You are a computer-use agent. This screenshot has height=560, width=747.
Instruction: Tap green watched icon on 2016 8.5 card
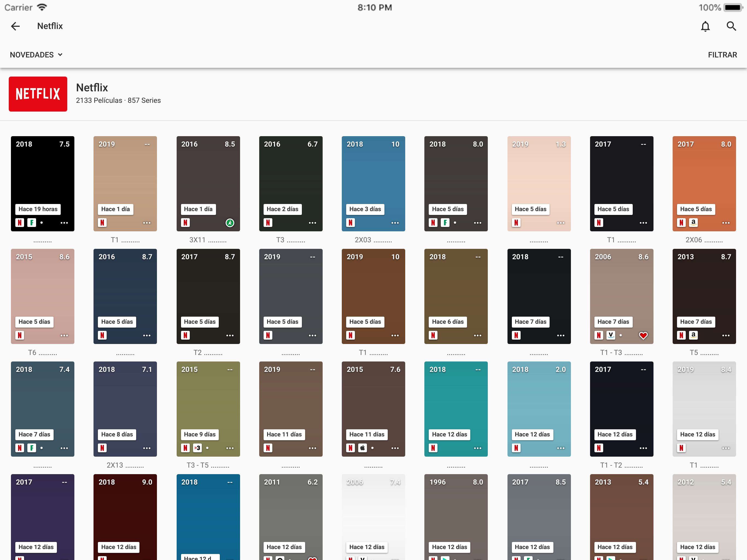pyautogui.click(x=230, y=223)
